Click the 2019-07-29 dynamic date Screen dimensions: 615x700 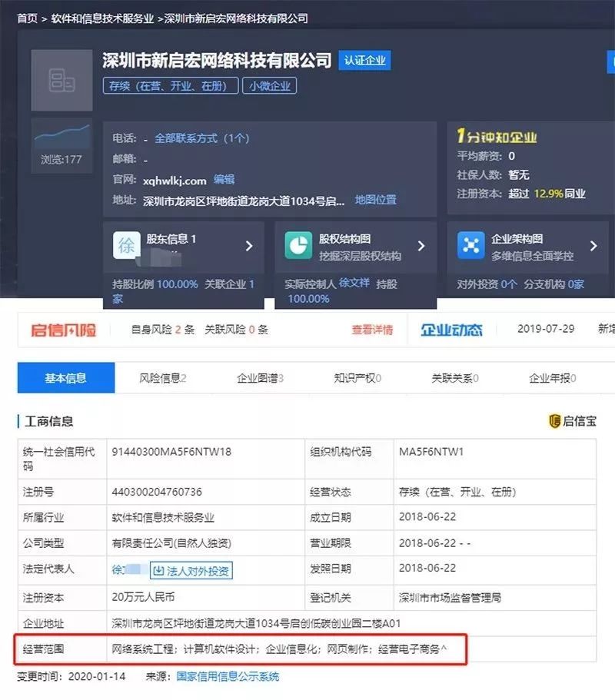[546, 329]
